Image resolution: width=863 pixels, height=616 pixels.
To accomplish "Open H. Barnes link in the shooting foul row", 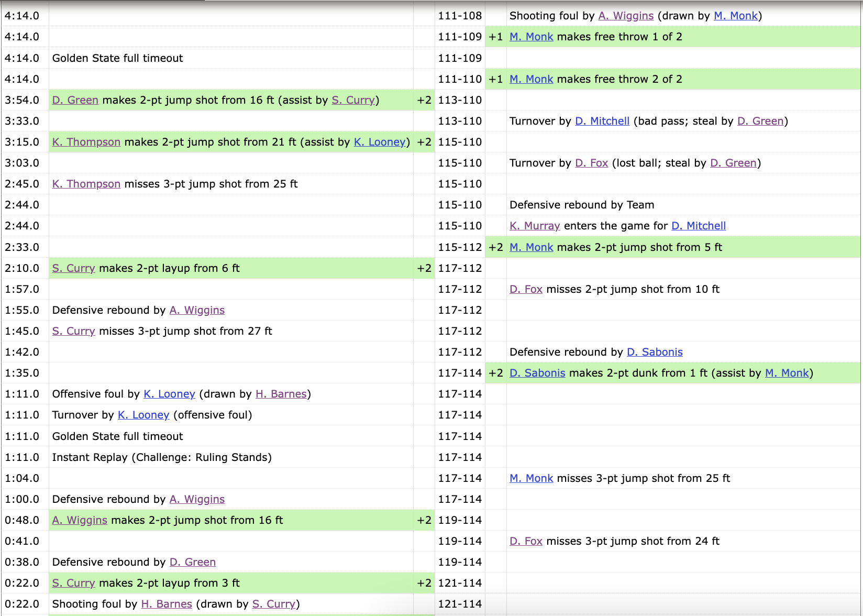I will tap(167, 604).
